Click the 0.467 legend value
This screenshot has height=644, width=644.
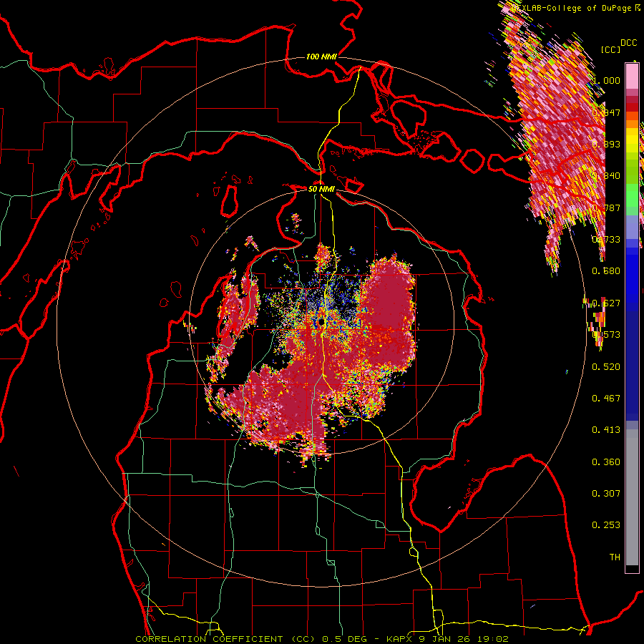(606, 399)
